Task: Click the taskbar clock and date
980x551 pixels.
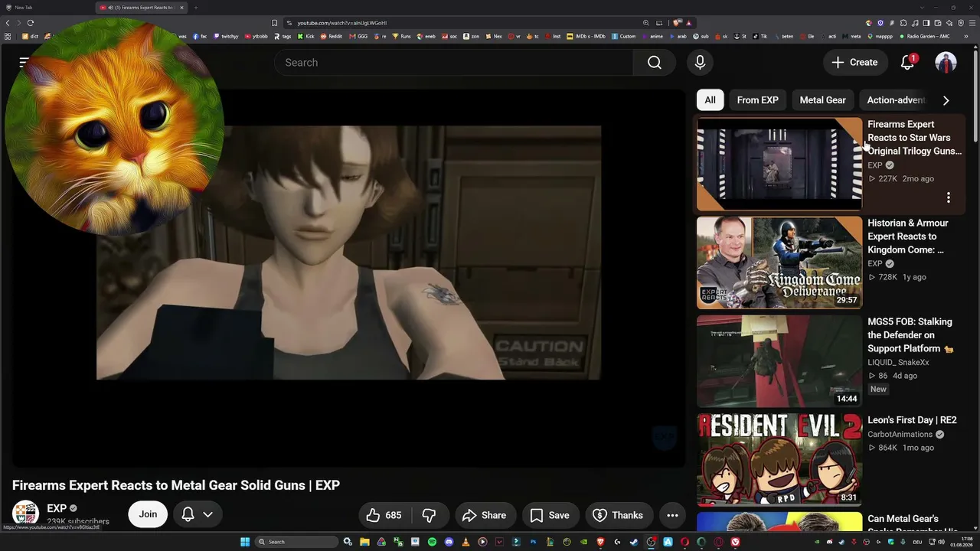Action: pyautogui.click(x=963, y=542)
